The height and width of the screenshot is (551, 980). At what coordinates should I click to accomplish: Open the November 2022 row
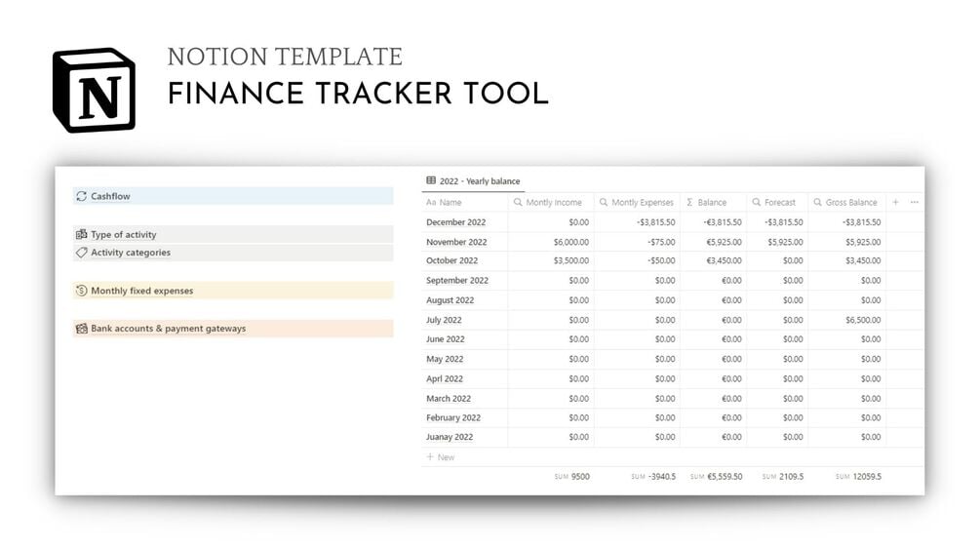456,242
